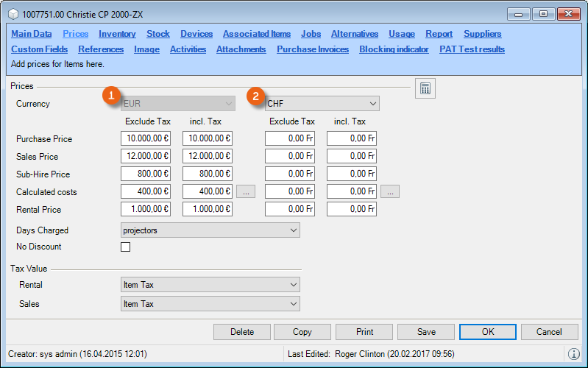Open the CHF currency dropdown
This screenshot has width=588, height=368.
[322, 104]
